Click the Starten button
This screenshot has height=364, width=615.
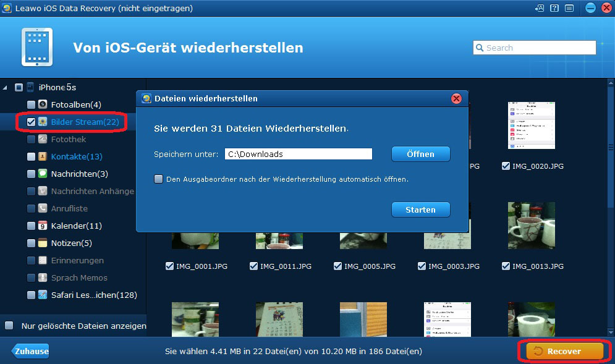(420, 210)
